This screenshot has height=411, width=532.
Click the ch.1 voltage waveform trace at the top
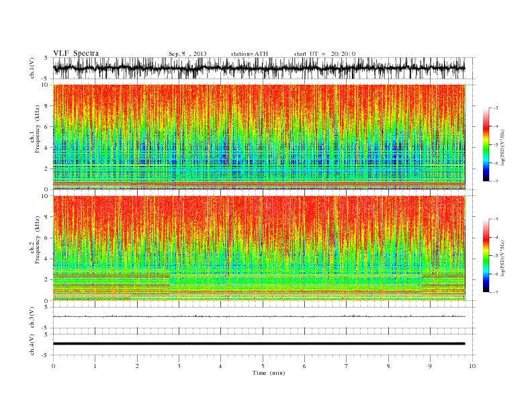click(x=259, y=68)
